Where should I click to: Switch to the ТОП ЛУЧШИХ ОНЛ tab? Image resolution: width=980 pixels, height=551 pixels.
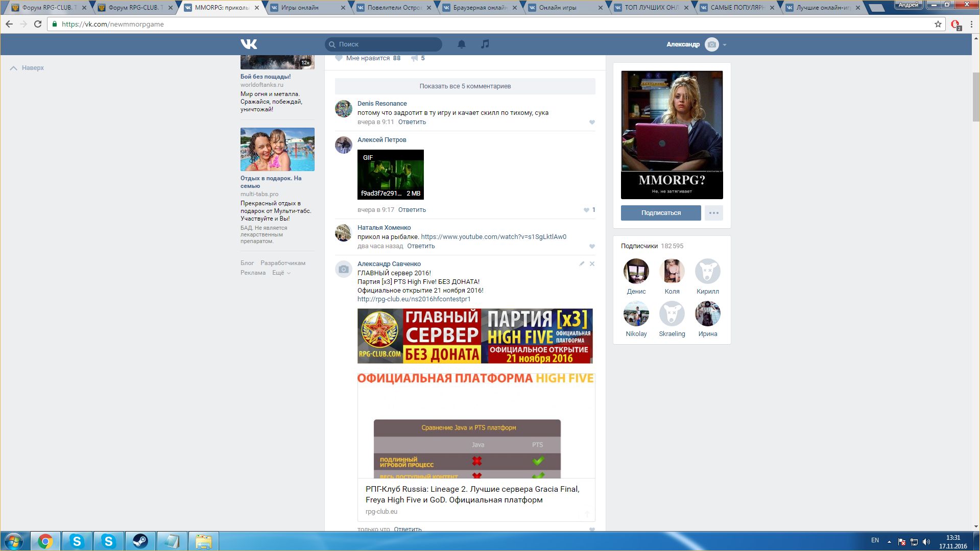coord(651,8)
